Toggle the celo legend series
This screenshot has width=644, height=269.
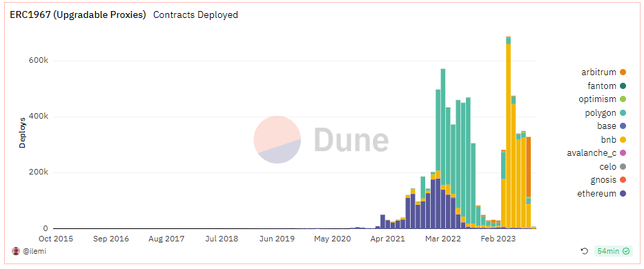pyautogui.click(x=612, y=167)
